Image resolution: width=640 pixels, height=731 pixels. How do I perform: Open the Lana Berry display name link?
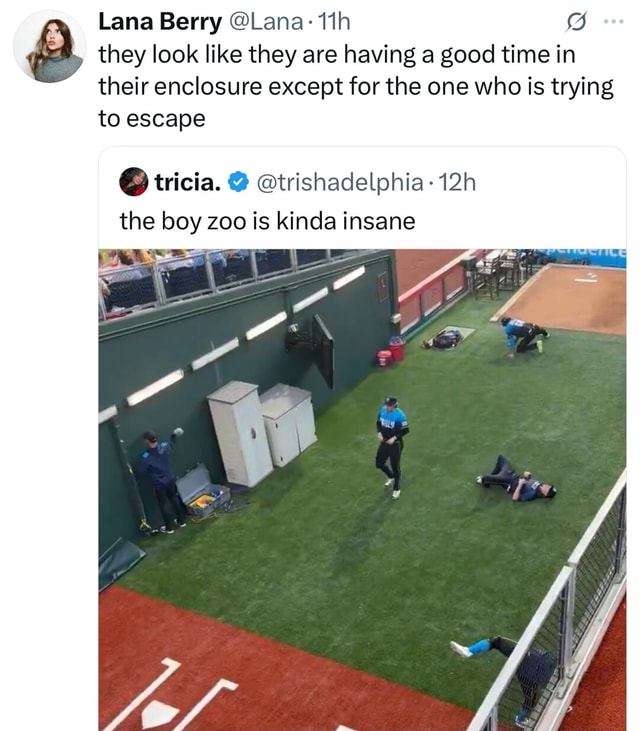click(x=160, y=20)
